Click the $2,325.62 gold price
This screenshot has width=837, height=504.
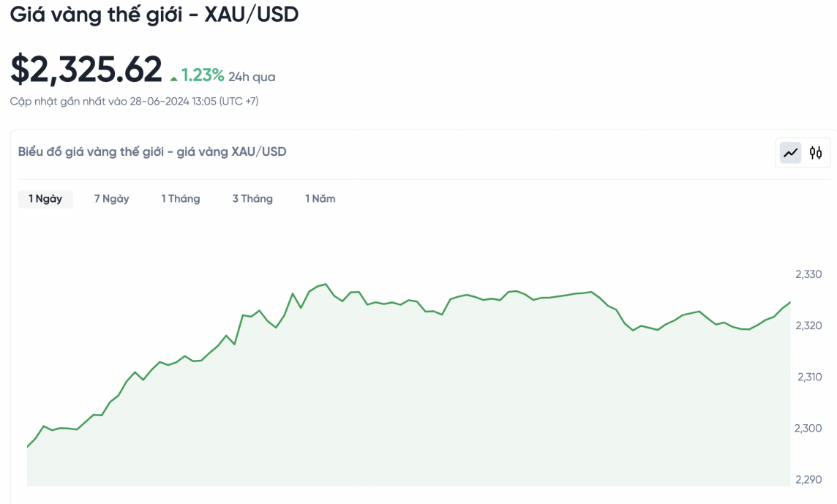point(86,70)
